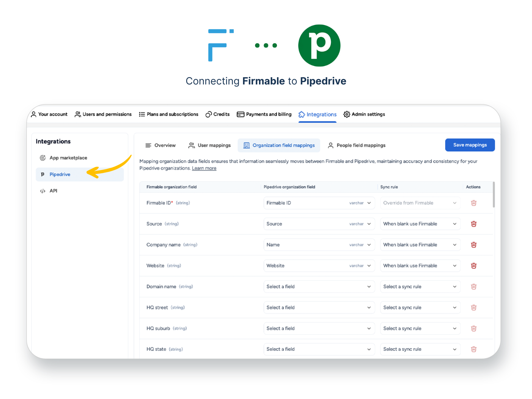Open Users and permissions tab

pyautogui.click(x=103, y=114)
